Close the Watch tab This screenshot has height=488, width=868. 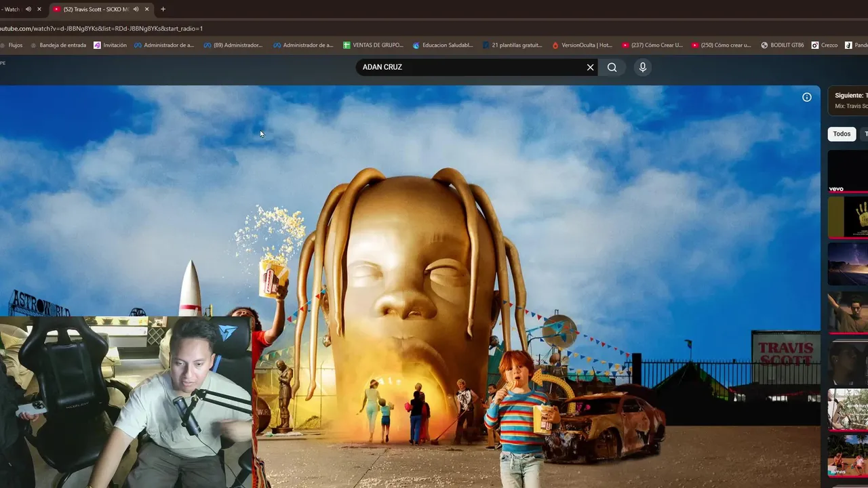pos(39,9)
